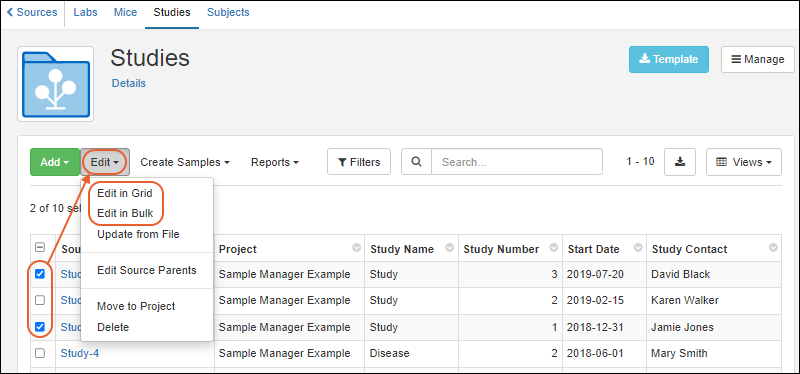
Task: Uncheck the first selected study row
Action: point(40,274)
